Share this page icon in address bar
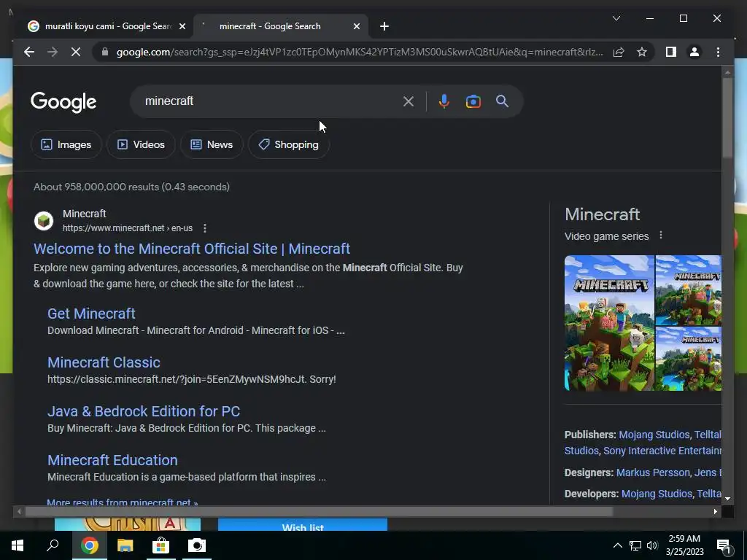The width and height of the screenshot is (747, 560). click(x=619, y=52)
